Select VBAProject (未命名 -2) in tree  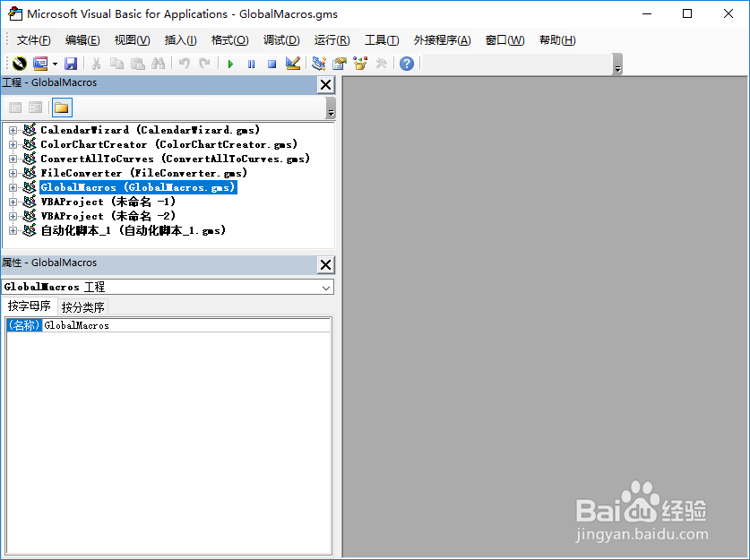click(x=108, y=216)
